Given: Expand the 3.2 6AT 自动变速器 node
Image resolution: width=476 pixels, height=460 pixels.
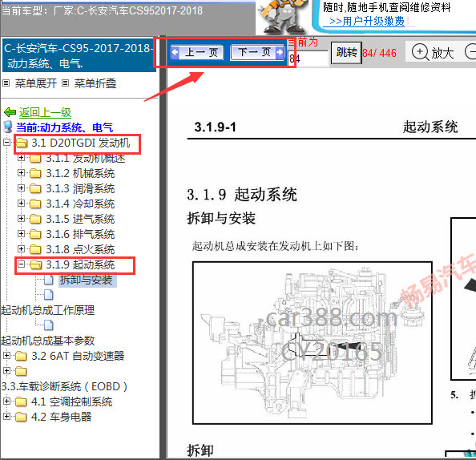Looking at the screenshot, I should pos(6,355).
